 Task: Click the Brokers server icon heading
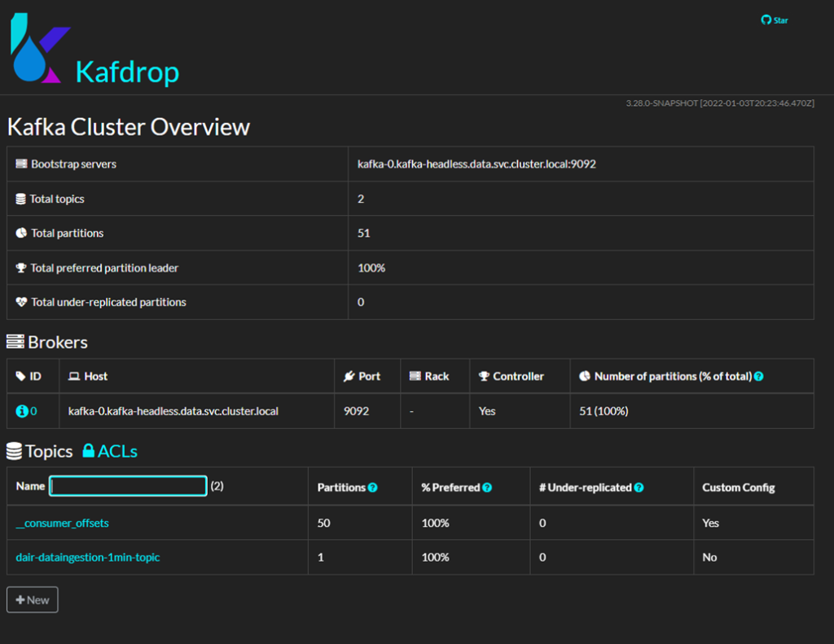(15, 342)
